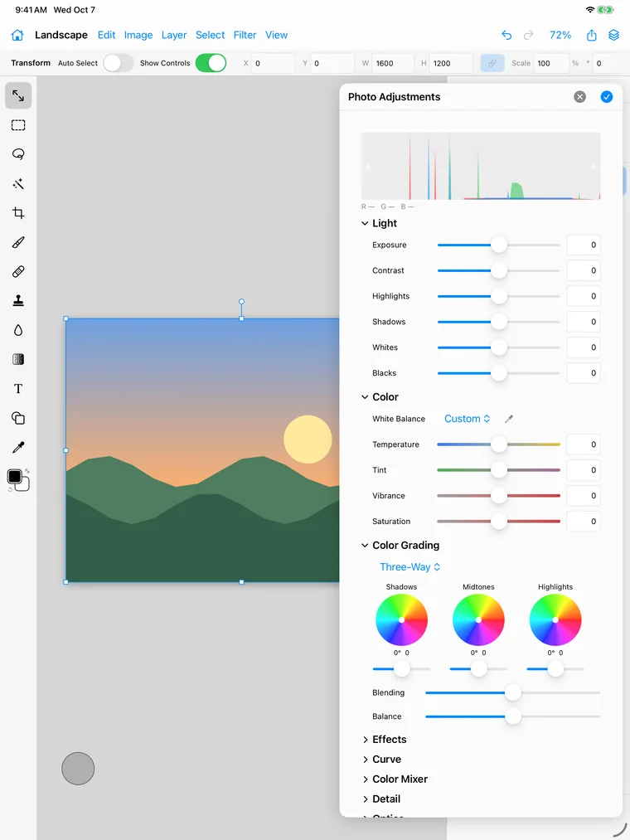
Task: Click the Midtones color wheel
Action: [478, 619]
